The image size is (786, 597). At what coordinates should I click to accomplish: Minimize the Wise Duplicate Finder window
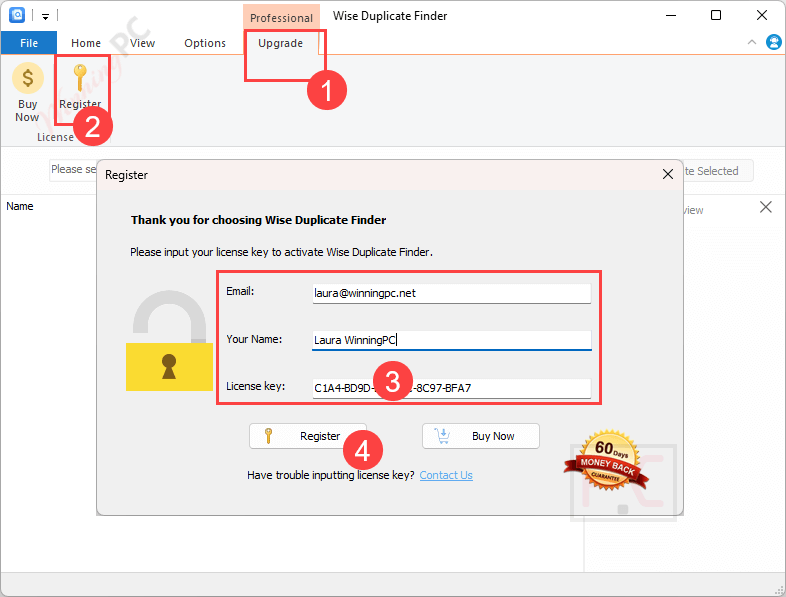[x=671, y=16]
